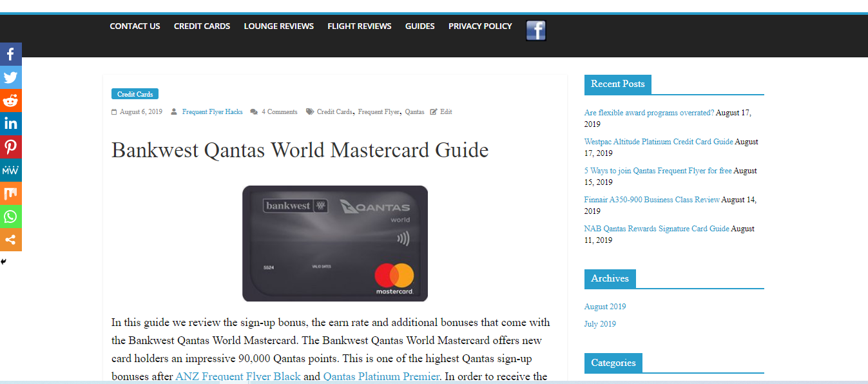The image size is (868, 384).
Task: Click the Recent Posts widget heading
Action: [618, 84]
